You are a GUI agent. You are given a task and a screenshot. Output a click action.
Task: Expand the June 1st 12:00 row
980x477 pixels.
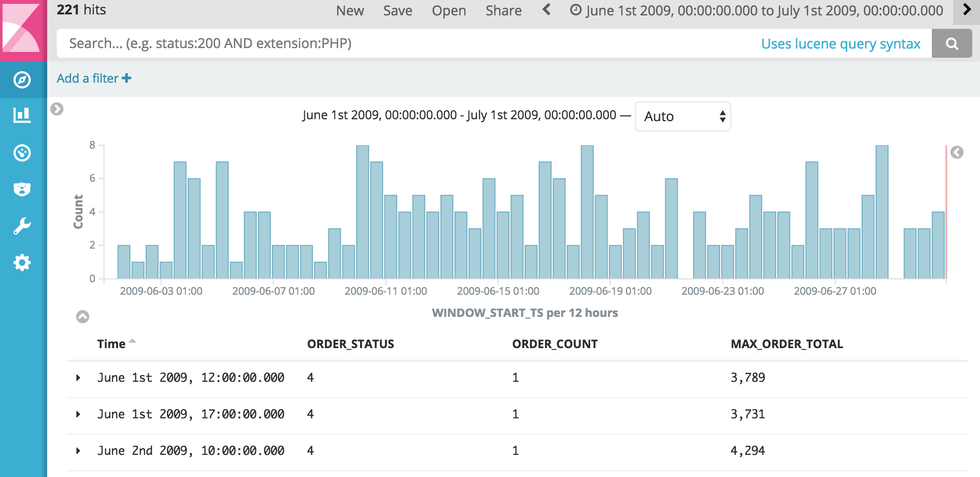tap(78, 378)
